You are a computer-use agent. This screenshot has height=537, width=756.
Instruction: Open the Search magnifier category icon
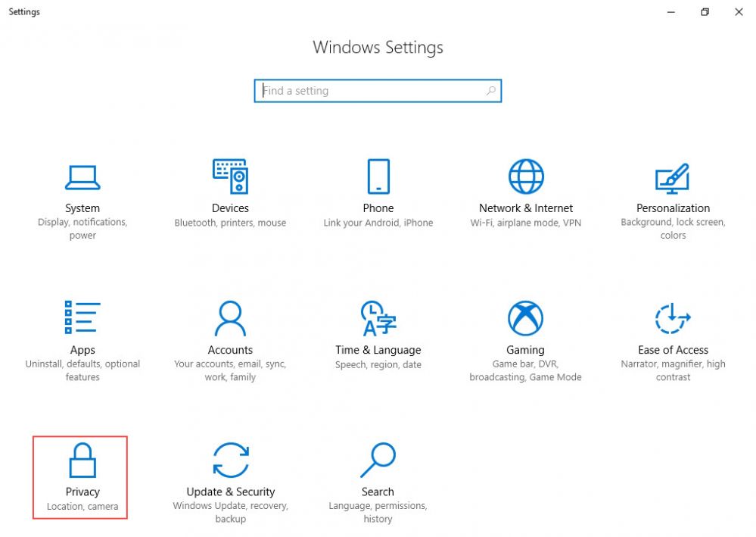[378, 460]
